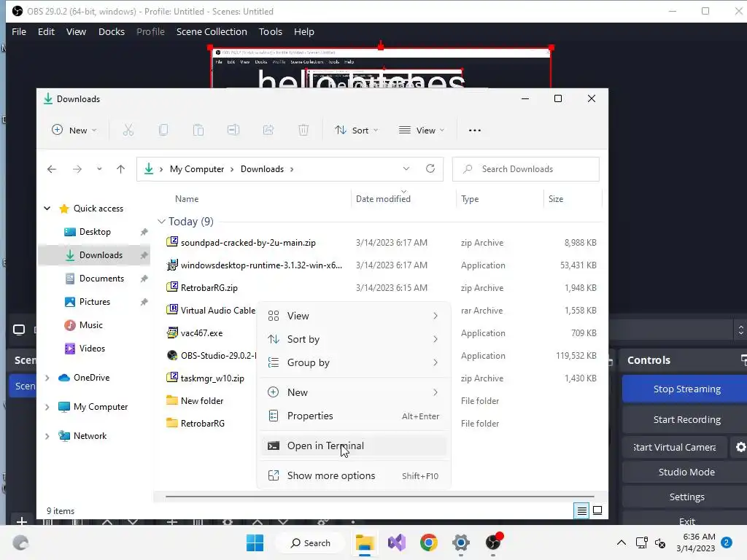Expand the address bar history dropdown
747x560 pixels.
click(406, 168)
